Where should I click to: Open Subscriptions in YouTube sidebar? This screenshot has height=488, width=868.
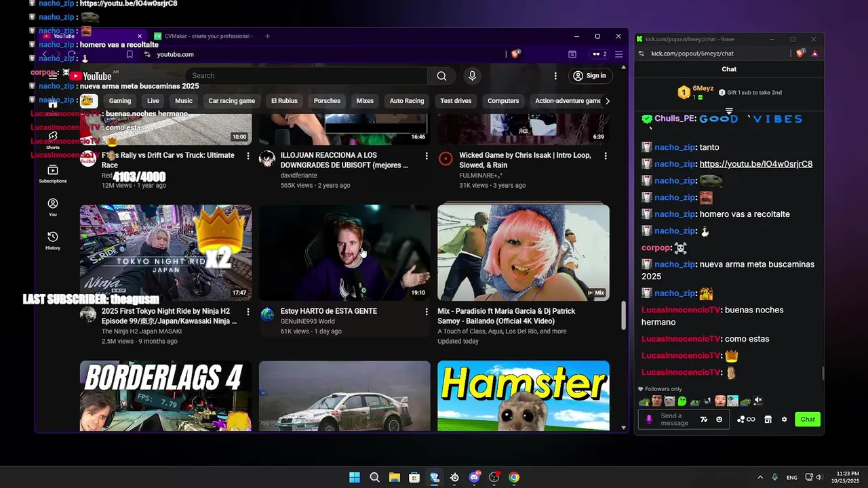click(x=53, y=174)
